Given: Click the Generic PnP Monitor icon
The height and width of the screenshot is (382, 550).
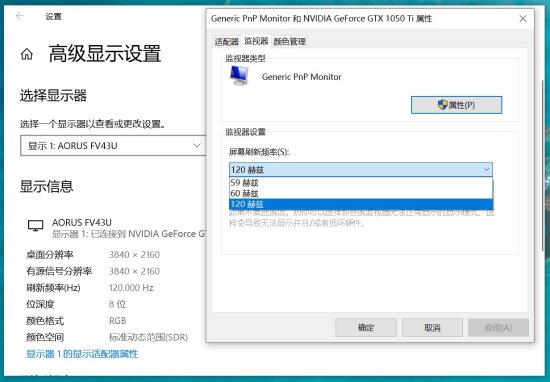Looking at the screenshot, I should point(239,76).
